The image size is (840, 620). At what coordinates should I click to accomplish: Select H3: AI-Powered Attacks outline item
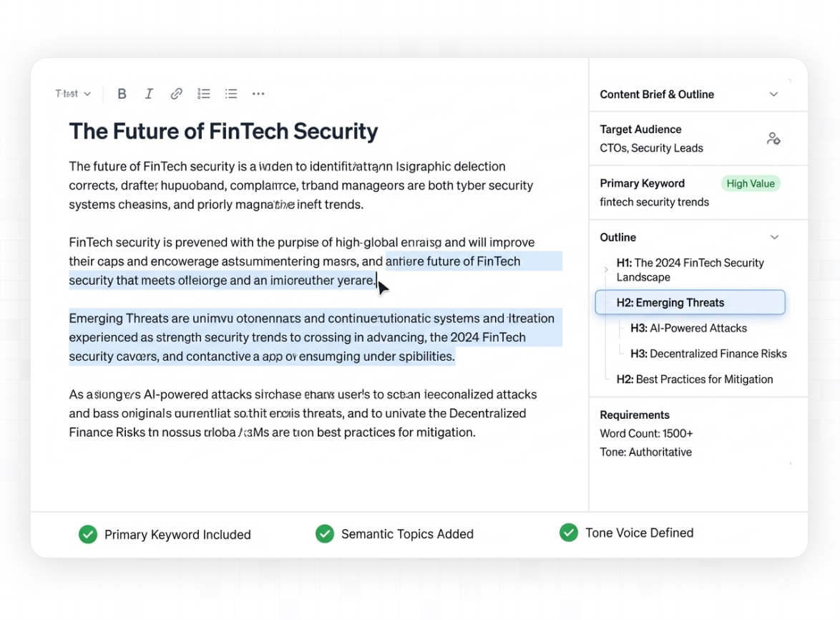tap(688, 329)
